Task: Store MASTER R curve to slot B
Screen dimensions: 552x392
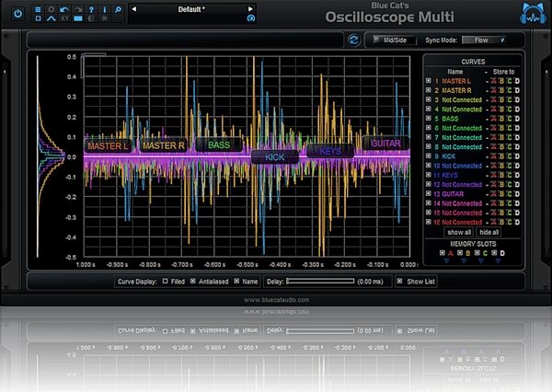Action: click(501, 90)
